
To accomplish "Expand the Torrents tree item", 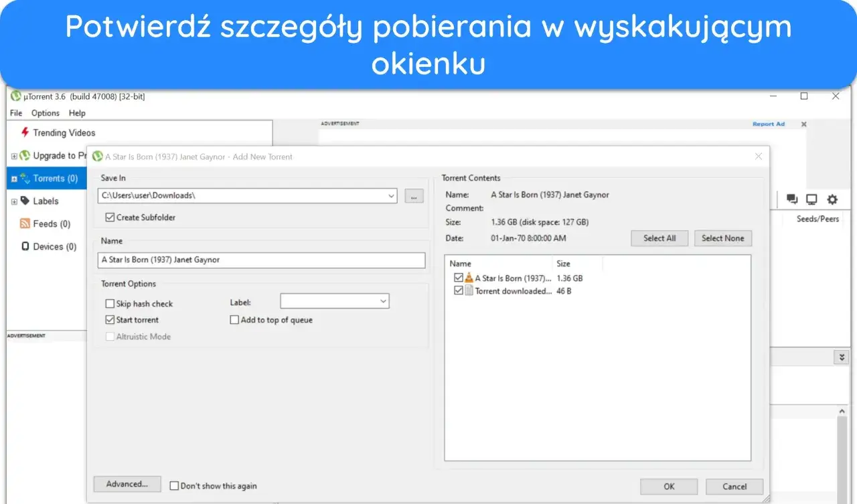I will pos(15,178).
